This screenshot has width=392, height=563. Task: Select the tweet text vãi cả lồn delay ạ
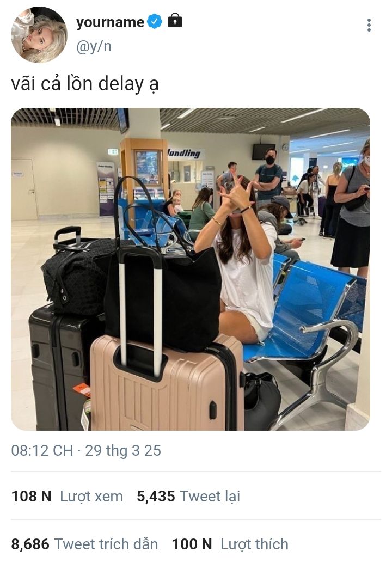85,85
